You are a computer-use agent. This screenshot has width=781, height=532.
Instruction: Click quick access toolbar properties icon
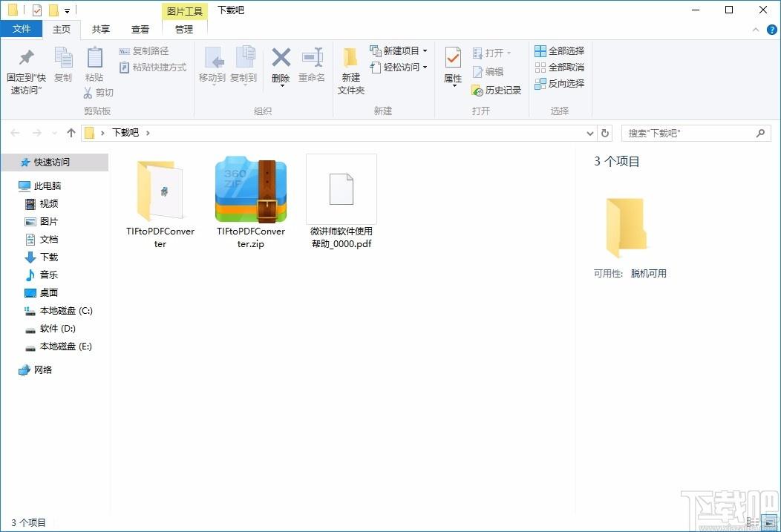point(37,10)
